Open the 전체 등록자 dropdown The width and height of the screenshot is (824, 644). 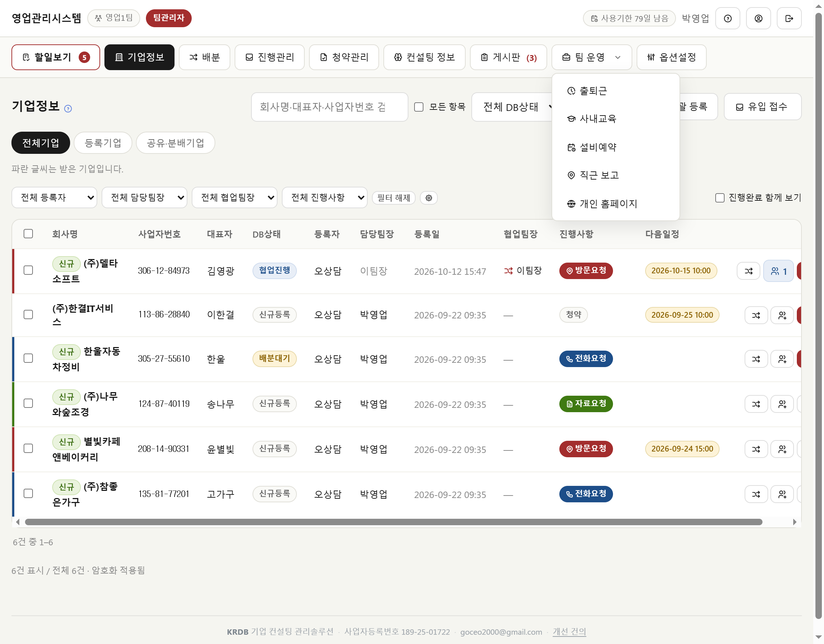[54, 197]
